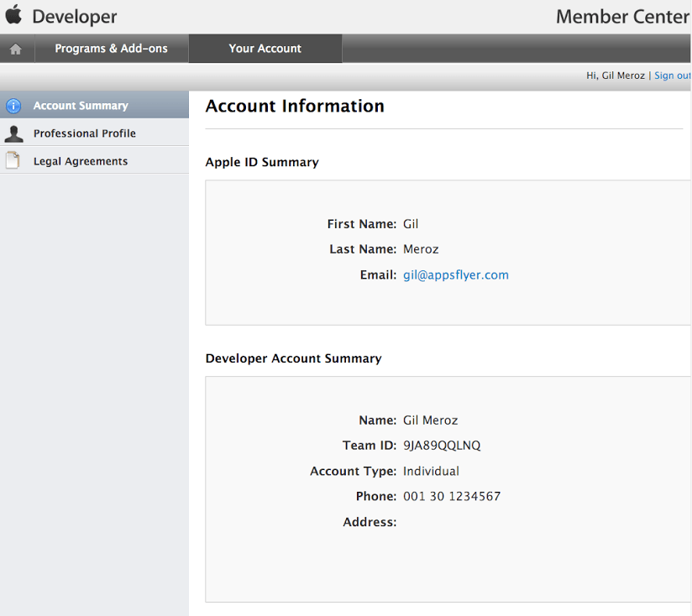Click the Account Information heading
This screenshot has width=692, height=616.
click(295, 106)
